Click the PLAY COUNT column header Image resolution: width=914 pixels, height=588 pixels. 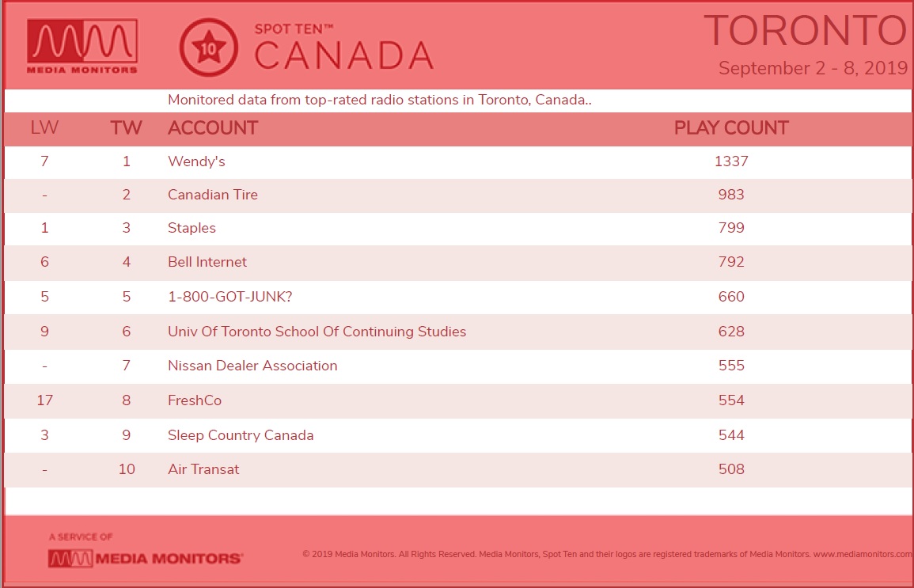pyautogui.click(x=731, y=128)
